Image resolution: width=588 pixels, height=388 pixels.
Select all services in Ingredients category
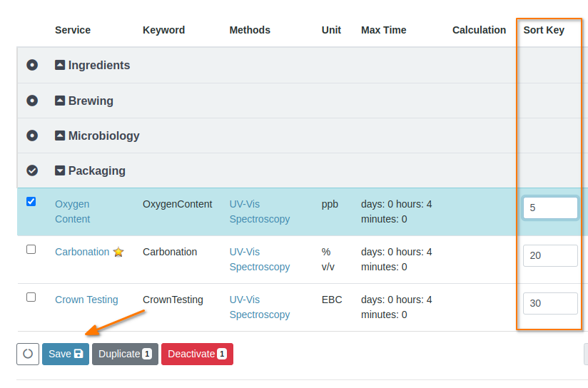32,65
